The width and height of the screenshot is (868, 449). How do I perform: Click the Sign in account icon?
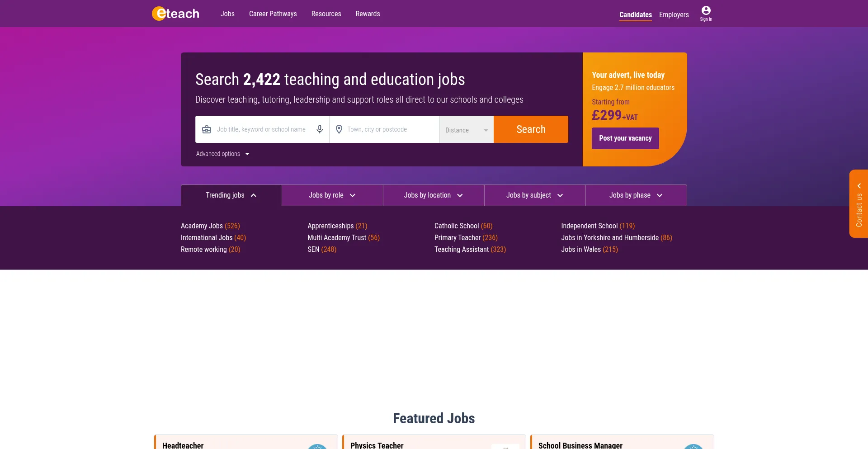(706, 11)
